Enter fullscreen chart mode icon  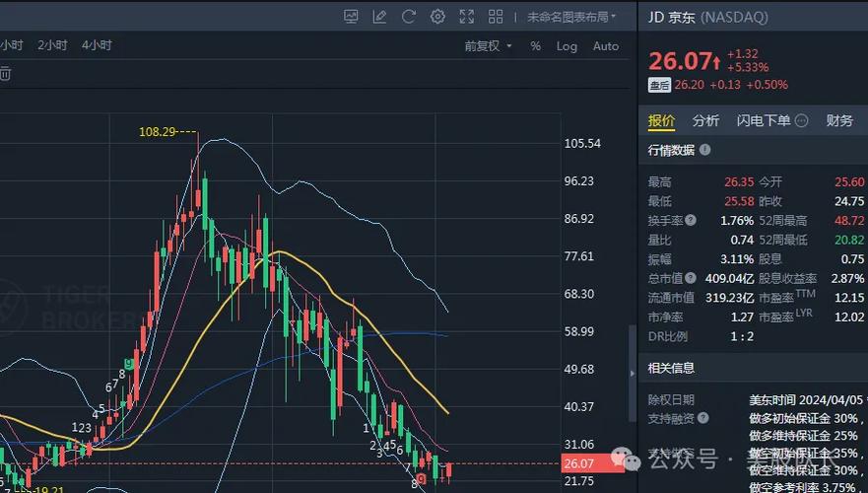click(x=467, y=17)
